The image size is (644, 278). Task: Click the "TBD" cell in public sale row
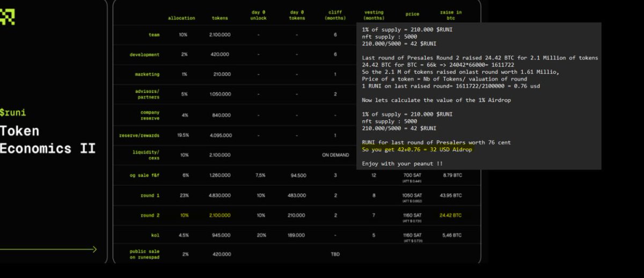pos(335,254)
